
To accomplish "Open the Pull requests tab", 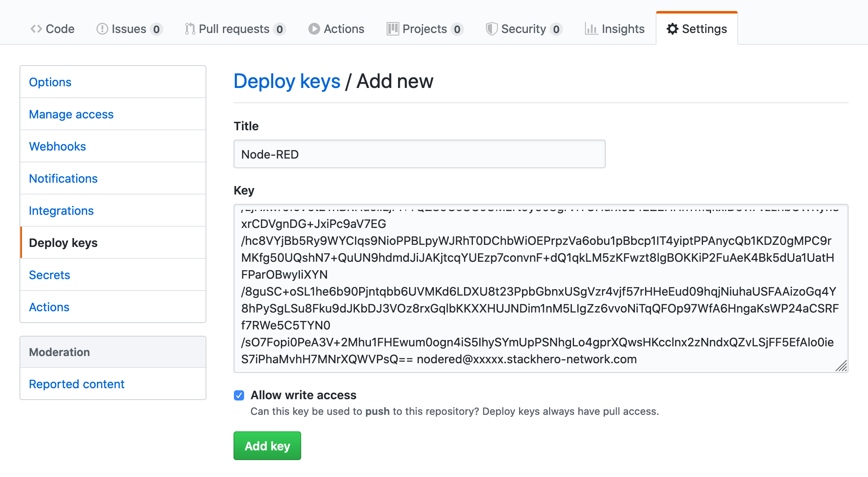I will pos(234,29).
